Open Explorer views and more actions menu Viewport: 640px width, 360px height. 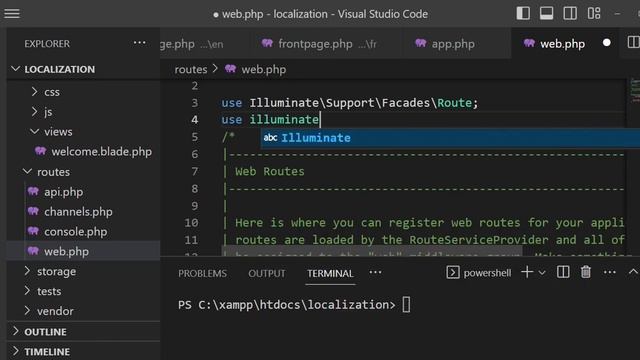click(x=140, y=43)
